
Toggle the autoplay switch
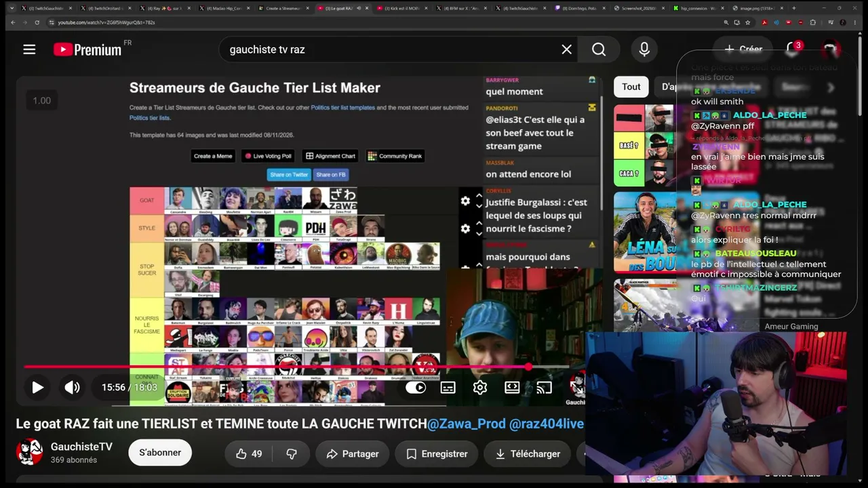tap(416, 388)
